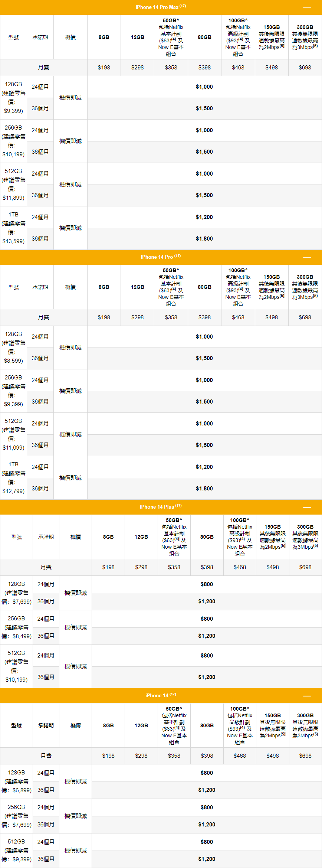Select '$698' monthly fee in the iPhone 14 Plus table
This screenshot has width=322, height=868.
(x=305, y=567)
